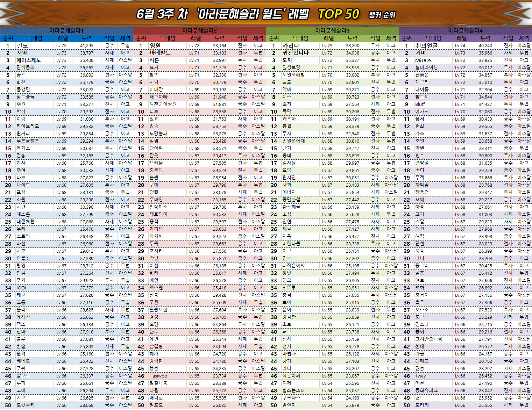Click the TOP 50 title text
The height and width of the screenshot is (410, 532).
click(x=338, y=14)
